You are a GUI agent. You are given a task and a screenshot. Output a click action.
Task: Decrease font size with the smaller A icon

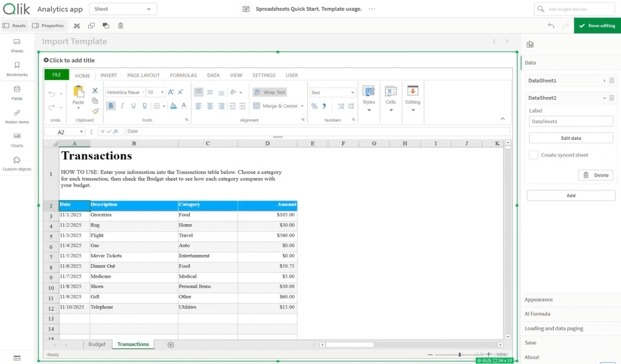point(181,92)
